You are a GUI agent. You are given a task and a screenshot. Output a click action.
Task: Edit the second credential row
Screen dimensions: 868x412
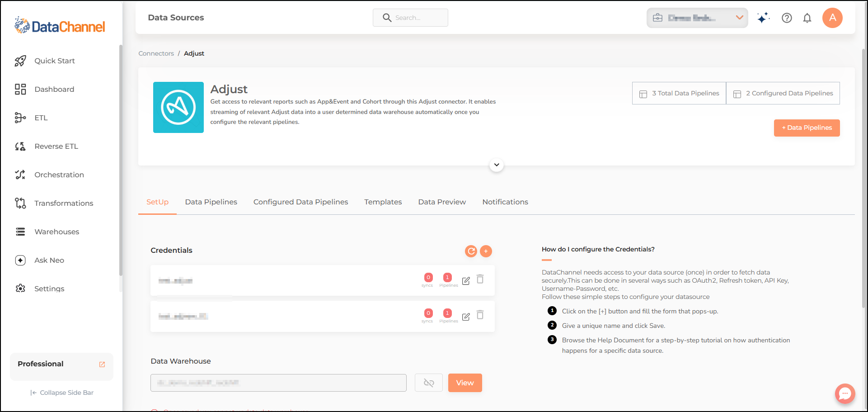click(466, 317)
